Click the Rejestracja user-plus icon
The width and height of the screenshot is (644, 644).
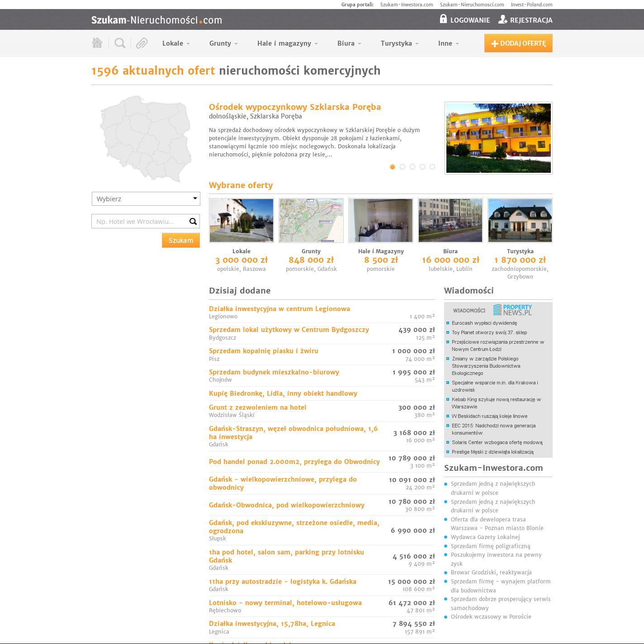tap(502, 19)
